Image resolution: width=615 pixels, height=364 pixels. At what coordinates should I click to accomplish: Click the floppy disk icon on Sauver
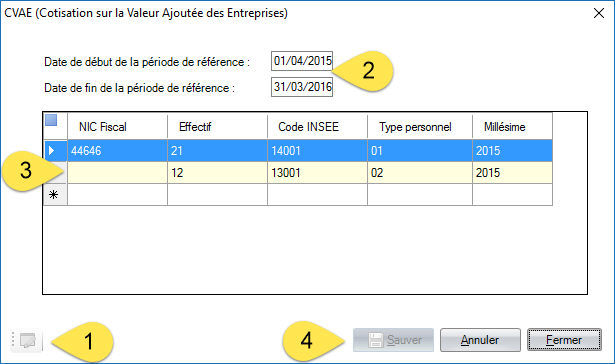(375, 340)
